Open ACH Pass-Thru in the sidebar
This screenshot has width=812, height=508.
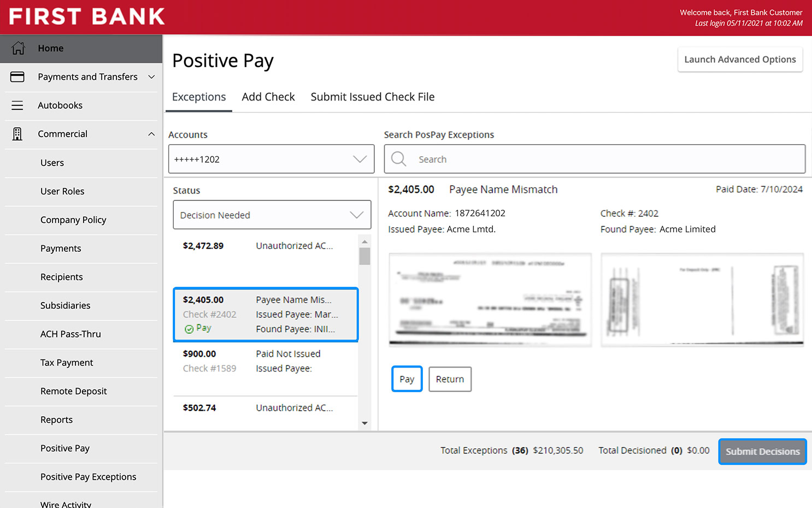tap(81, 334)
